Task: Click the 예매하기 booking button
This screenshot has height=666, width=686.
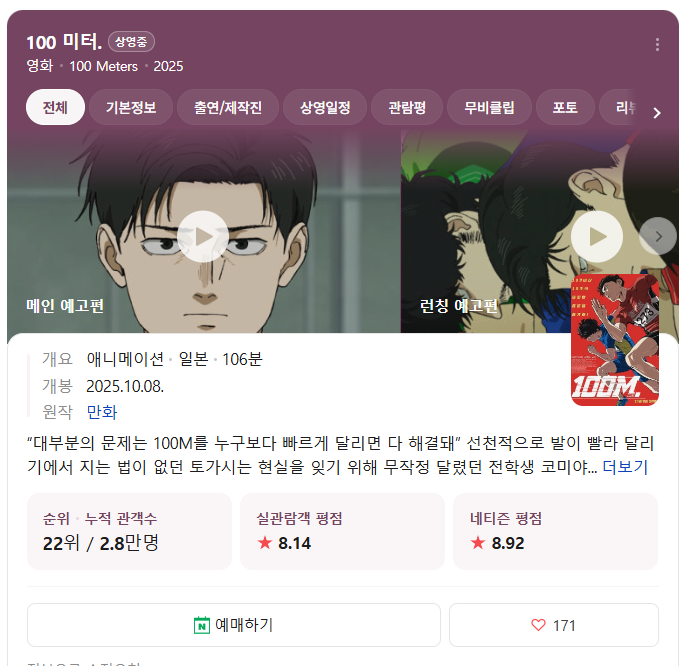Action: pos(234,625)
